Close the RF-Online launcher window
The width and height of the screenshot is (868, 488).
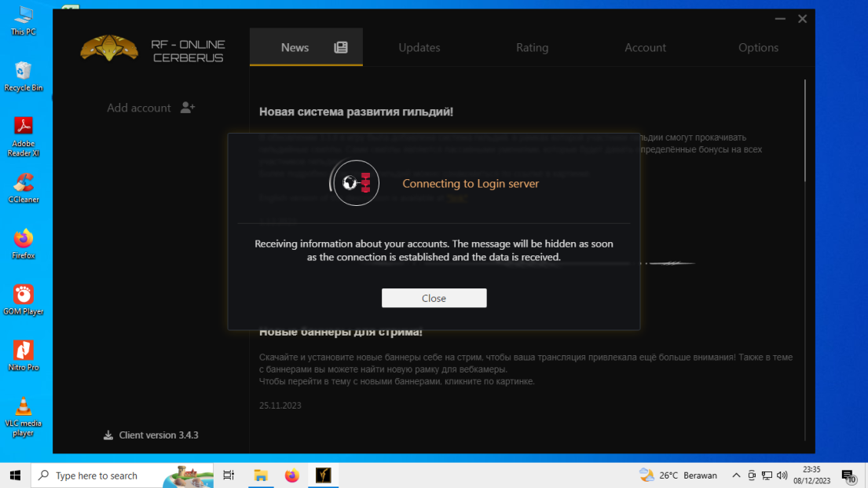(x=802, y=19)
